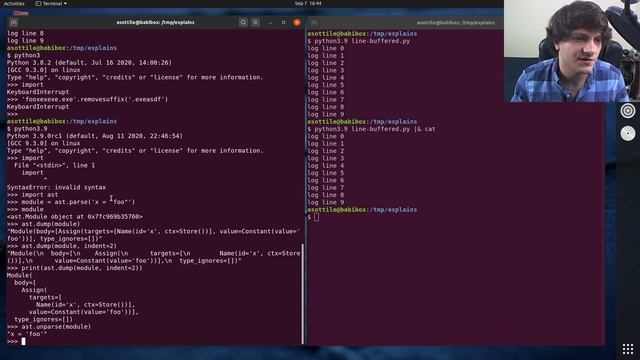Open the Activities overview
This screenshot has height=360, width=640.
tap(14, 3)
